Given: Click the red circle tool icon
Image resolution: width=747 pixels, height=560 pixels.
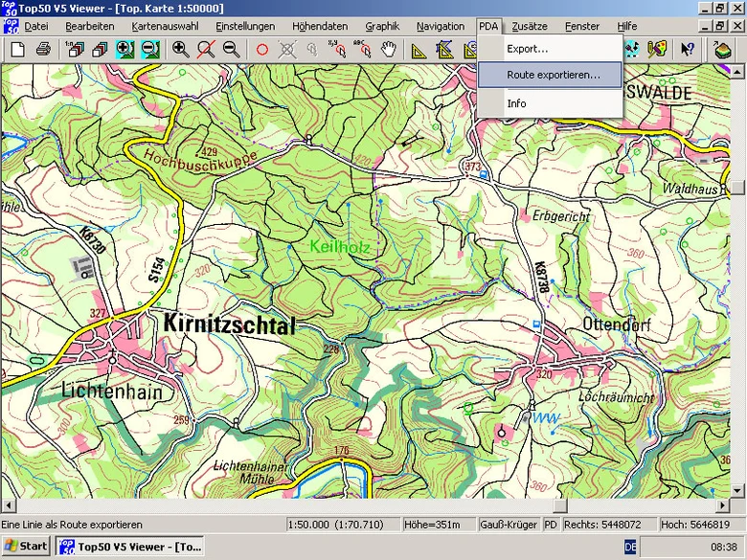Looking at the screenshot, I should point(262,49).
